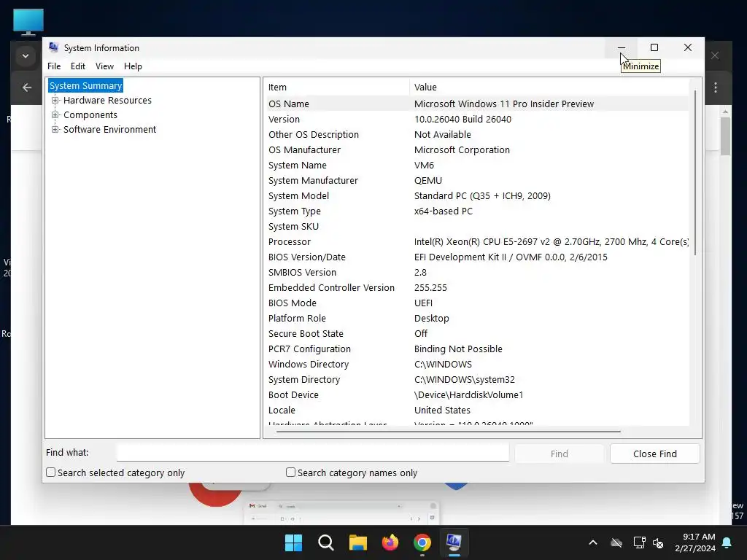Launch File Explorer from taskbar

pos(357,542)
